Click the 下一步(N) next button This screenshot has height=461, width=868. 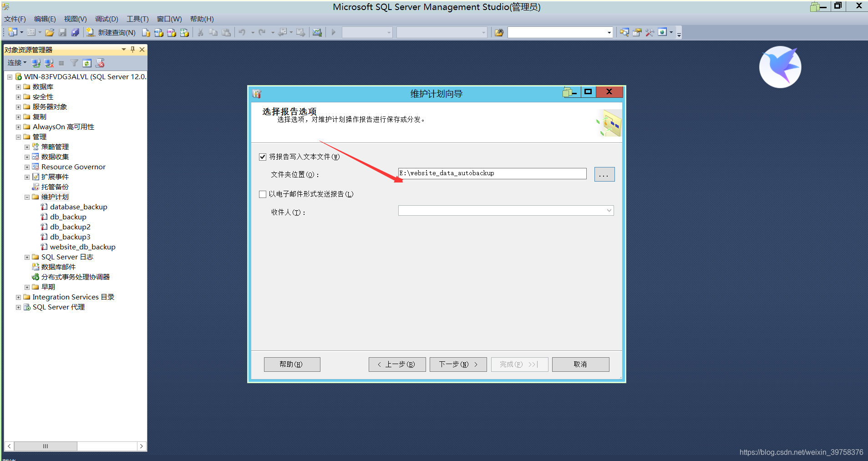[x=458, y=365]
